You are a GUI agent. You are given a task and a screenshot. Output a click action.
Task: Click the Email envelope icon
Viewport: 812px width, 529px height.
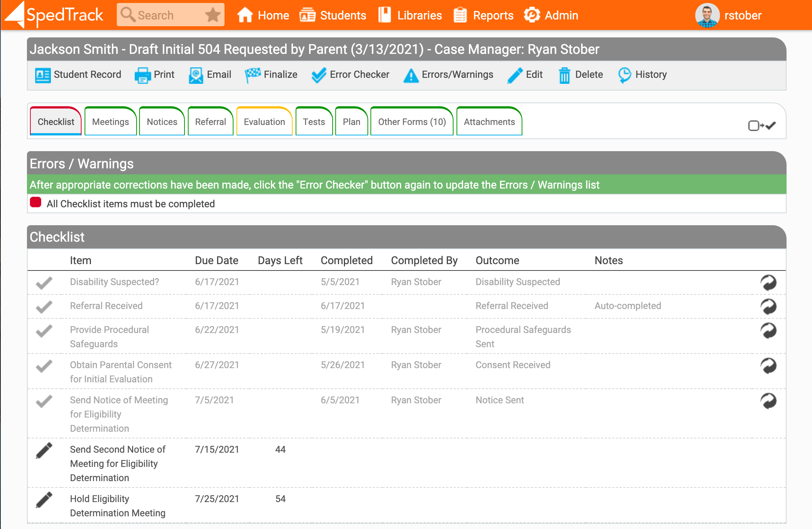pos(196,75)
